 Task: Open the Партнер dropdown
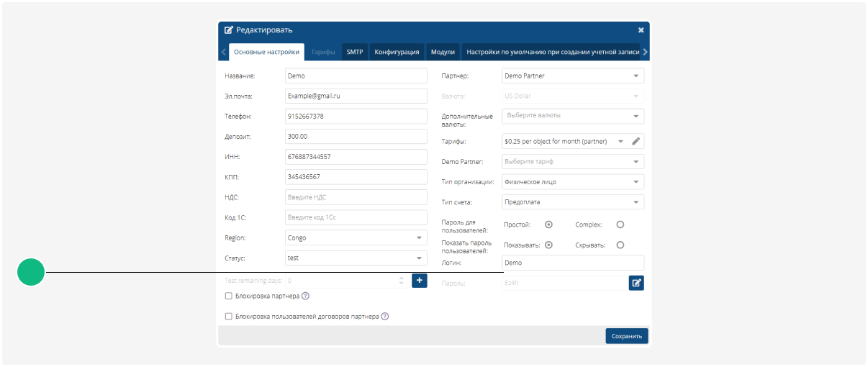coord(573,76)
